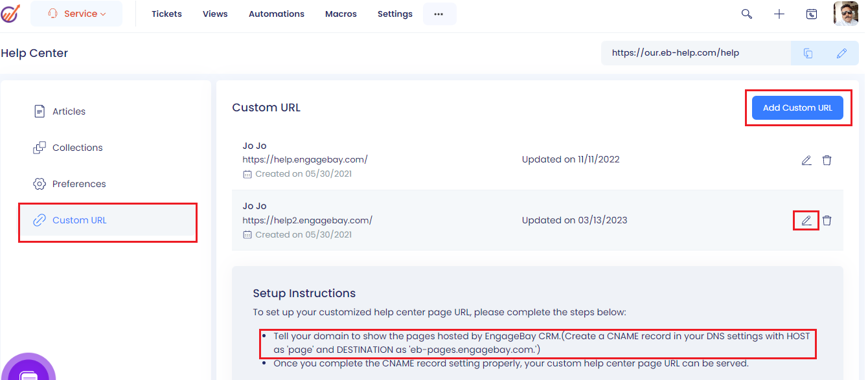Open the Service module dropdown

coord(76,14)
